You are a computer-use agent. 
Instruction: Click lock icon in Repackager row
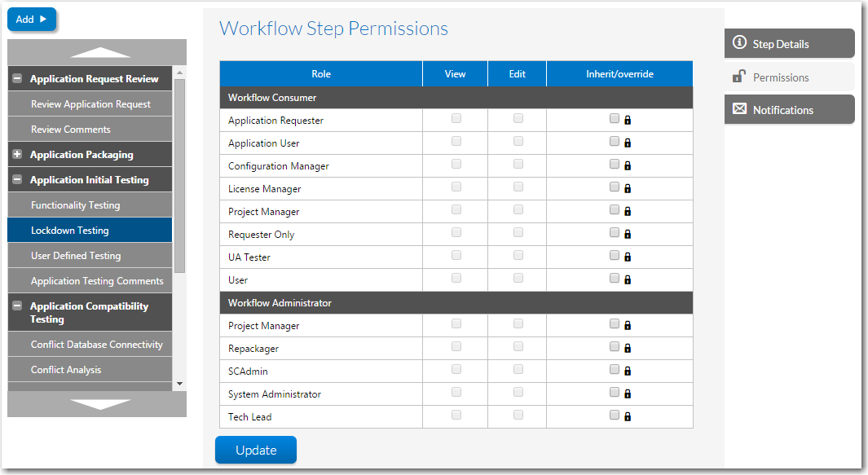(628, 349)
